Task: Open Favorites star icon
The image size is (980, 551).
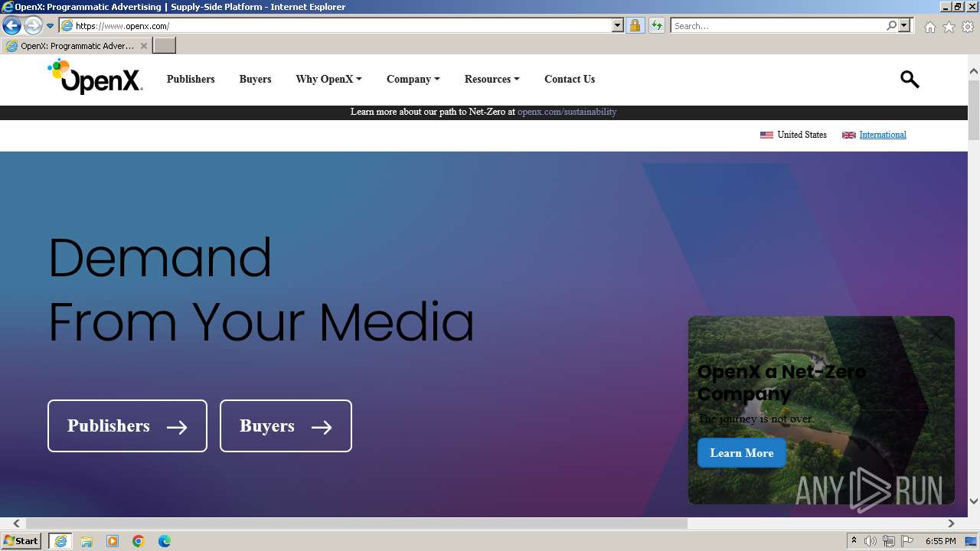Action: (x=949, y=27)
